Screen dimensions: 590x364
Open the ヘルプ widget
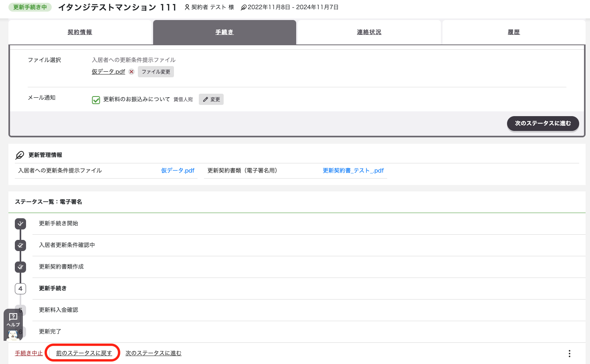pos(13,325)
